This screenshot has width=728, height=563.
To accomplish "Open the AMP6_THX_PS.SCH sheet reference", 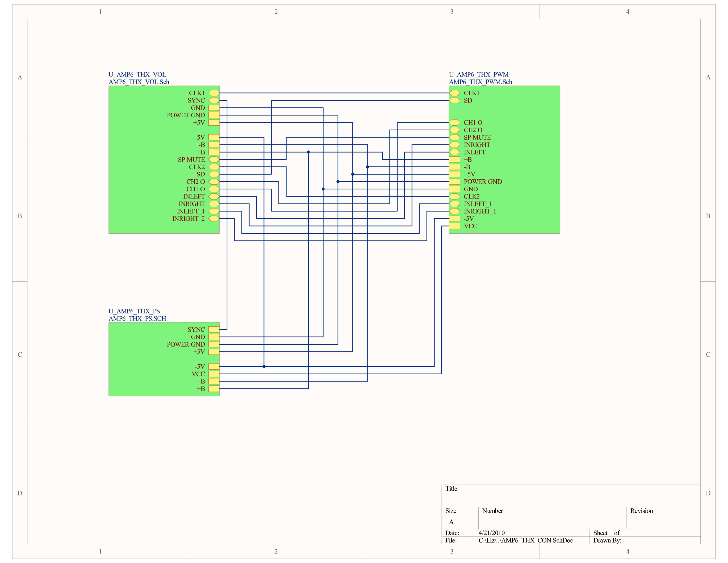I will point(137,318).
